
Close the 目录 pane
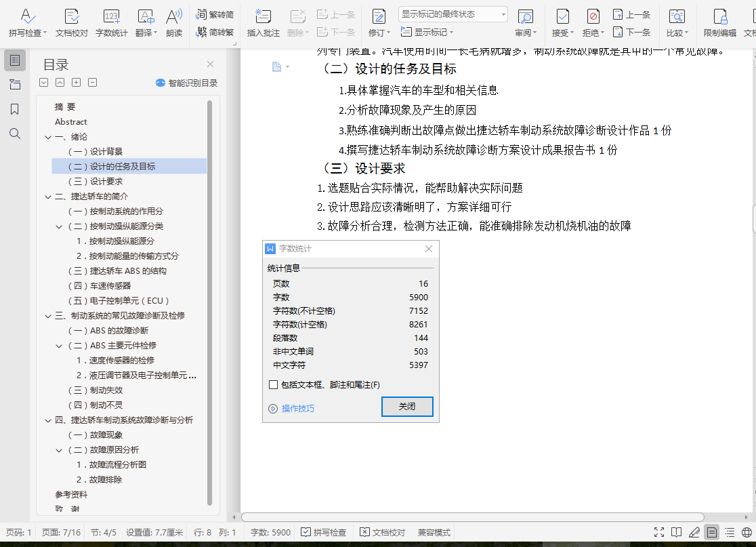210,64
